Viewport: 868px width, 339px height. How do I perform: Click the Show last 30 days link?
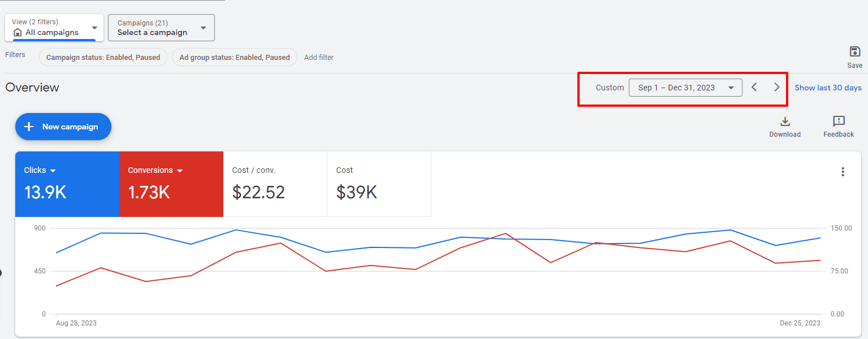point(828,88)
